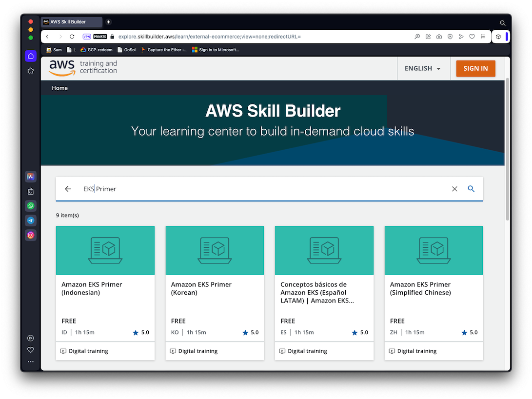Viewport: 532px width, 399px height.
Task: Expand the ENGLISH language dropdown
Action: tap(422, 69)
